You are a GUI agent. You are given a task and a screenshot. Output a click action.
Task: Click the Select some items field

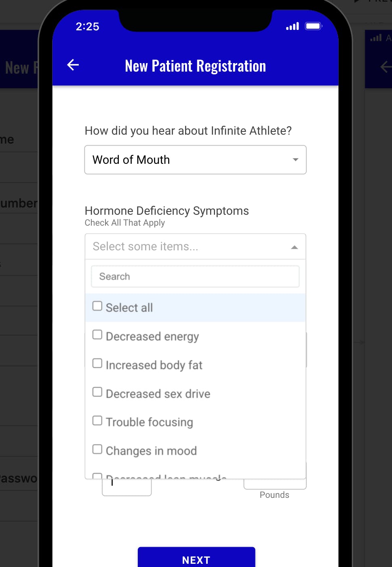(186, 247)
